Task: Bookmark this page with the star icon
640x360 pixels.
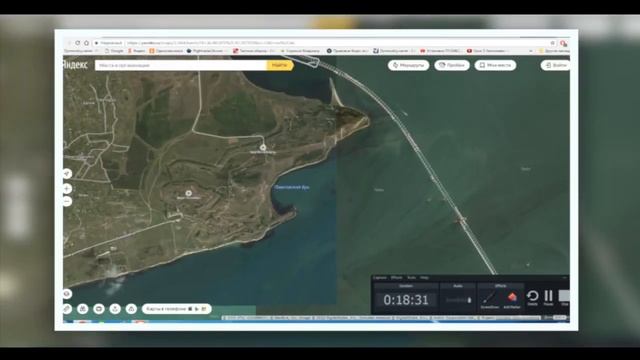Action: [x=553, y=43]
